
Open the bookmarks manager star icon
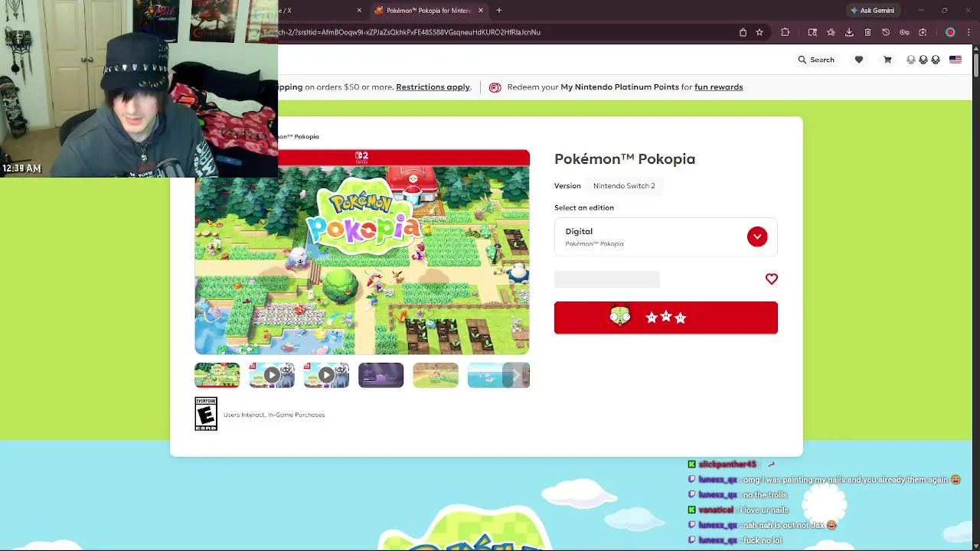pyautogui.click(x=831, y=32)
